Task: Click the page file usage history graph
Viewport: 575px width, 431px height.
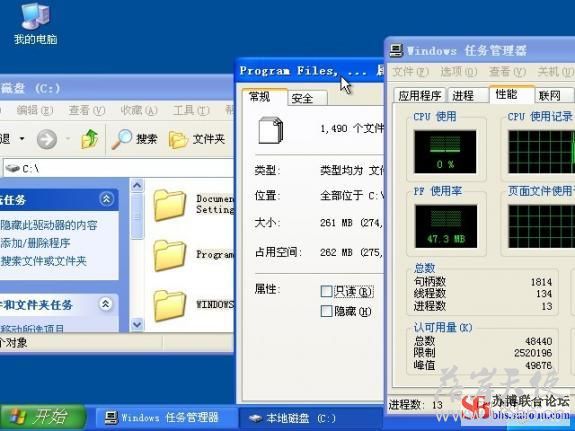Action: (542, 226)
